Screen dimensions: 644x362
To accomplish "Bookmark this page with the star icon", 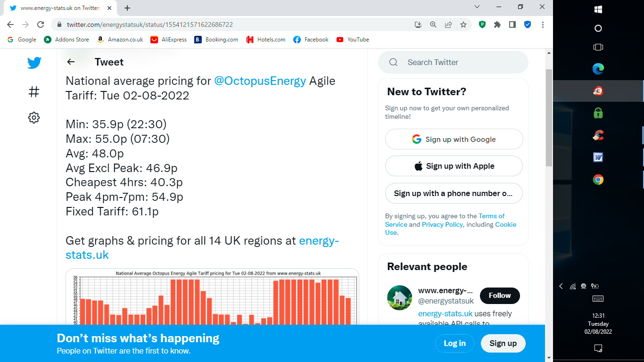I will click(463, 25).
